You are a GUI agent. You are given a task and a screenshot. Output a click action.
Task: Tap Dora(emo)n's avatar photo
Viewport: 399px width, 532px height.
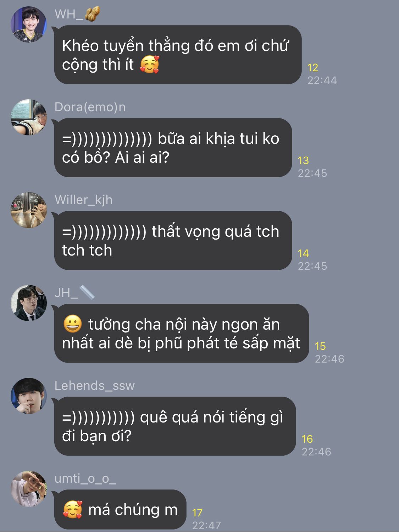click(29, 117)
